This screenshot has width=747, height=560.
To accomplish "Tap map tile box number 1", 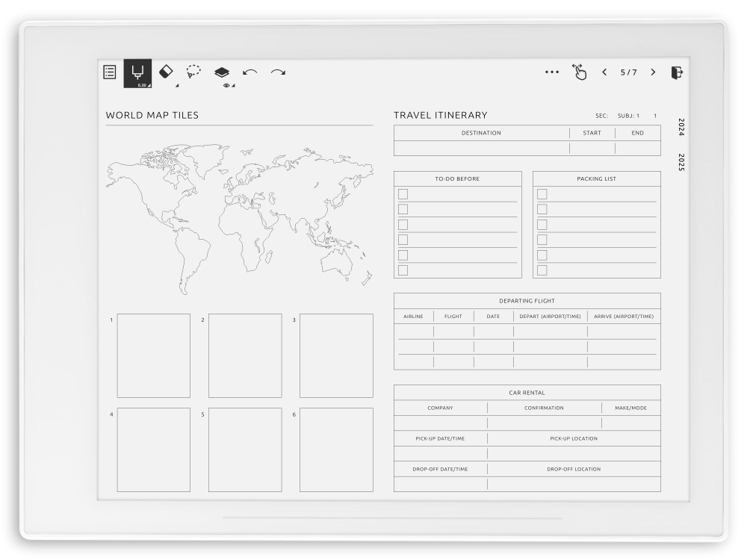I will point(154,355).
